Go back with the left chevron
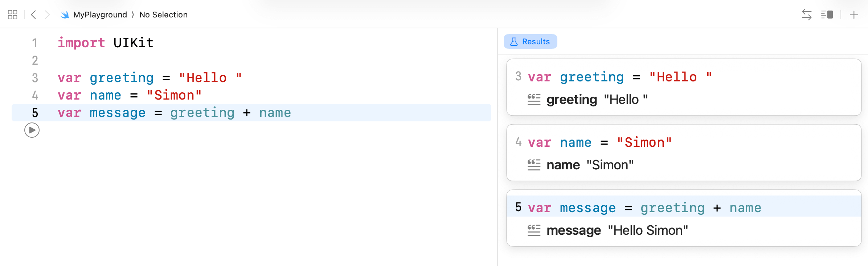 coord(33,15)
